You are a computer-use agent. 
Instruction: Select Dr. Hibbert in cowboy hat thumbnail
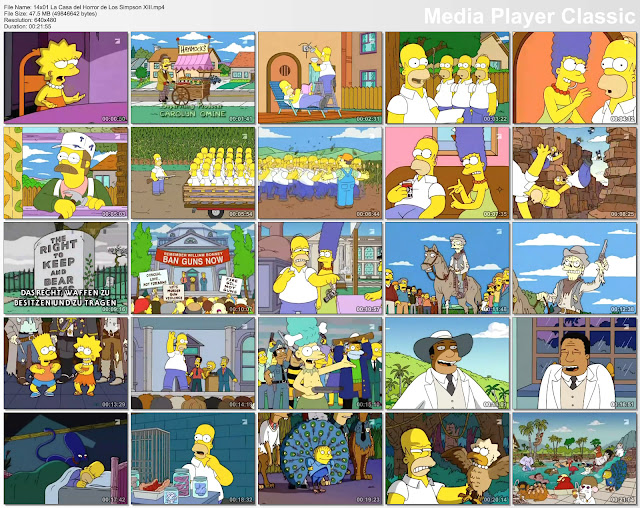coord(447,363)
